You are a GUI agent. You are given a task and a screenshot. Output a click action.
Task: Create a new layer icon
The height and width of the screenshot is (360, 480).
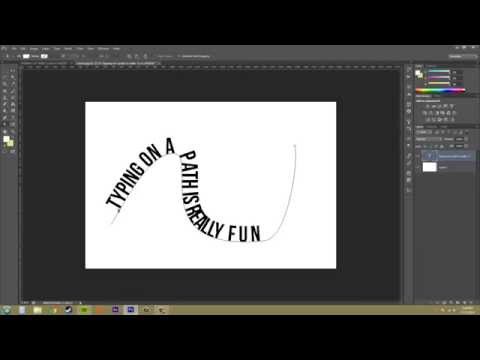(465, 302)
